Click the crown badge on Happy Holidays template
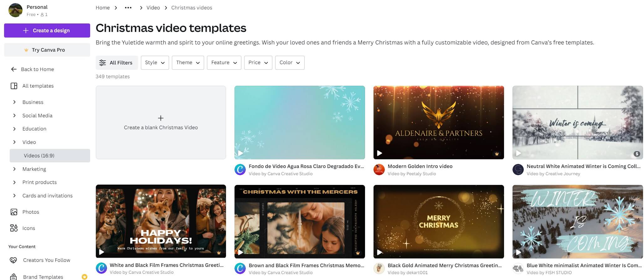 tap(219, 252)
